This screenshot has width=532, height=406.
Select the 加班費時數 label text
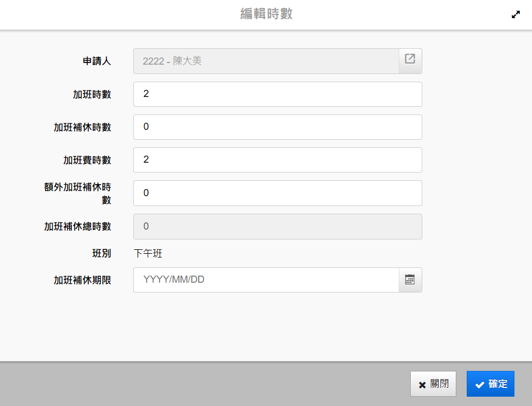[x=87, y=160]
